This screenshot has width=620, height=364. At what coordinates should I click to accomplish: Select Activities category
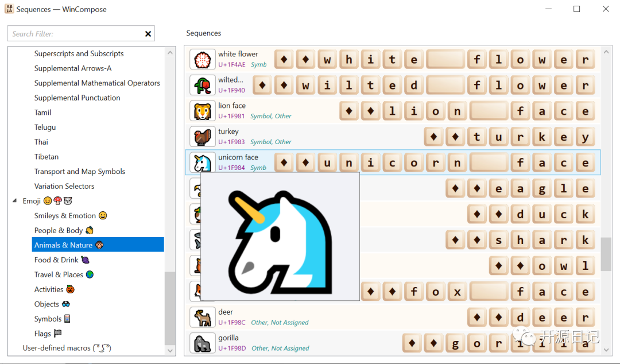coord(54,289)
